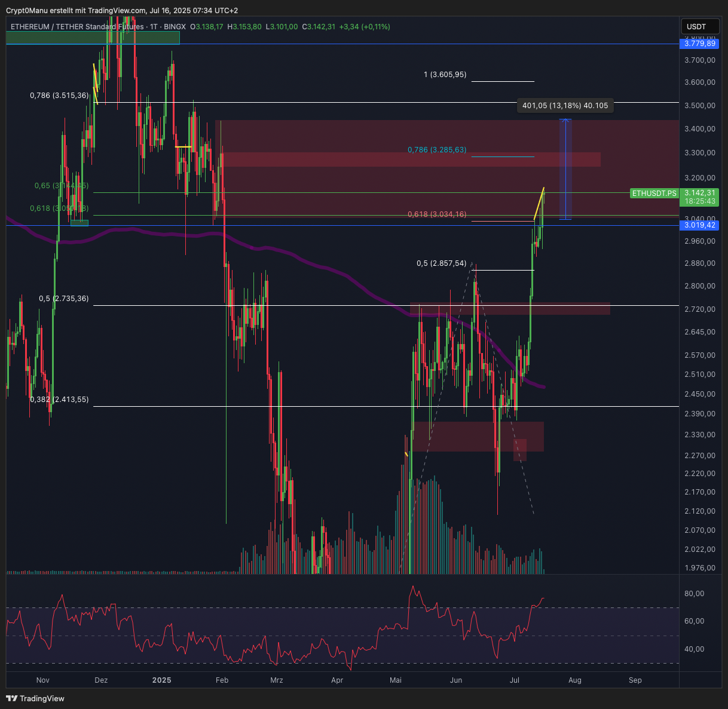Viewport: 728px width, 709px height.
Task: Click the 3.400,00 price axis label
Action: 700,129
